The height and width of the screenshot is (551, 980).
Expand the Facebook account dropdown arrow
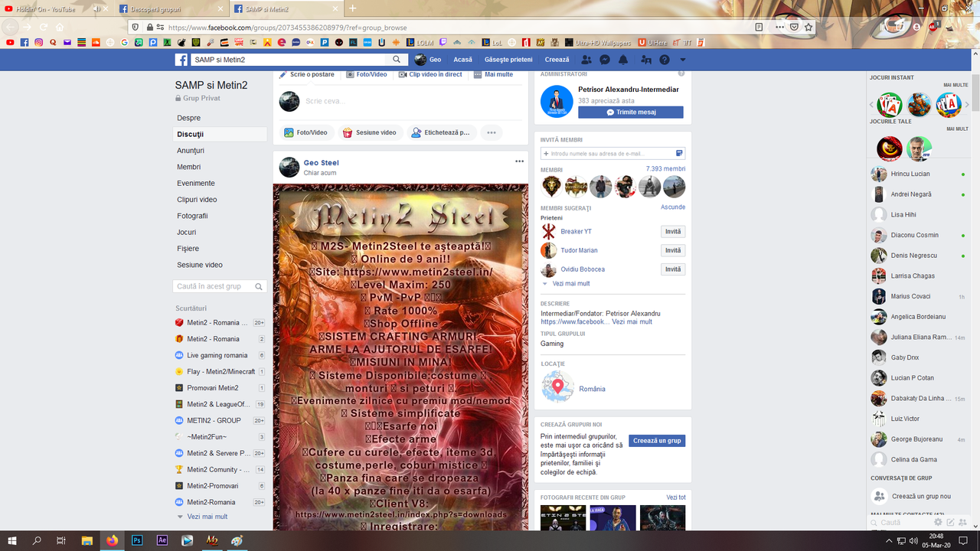point(683,60)
